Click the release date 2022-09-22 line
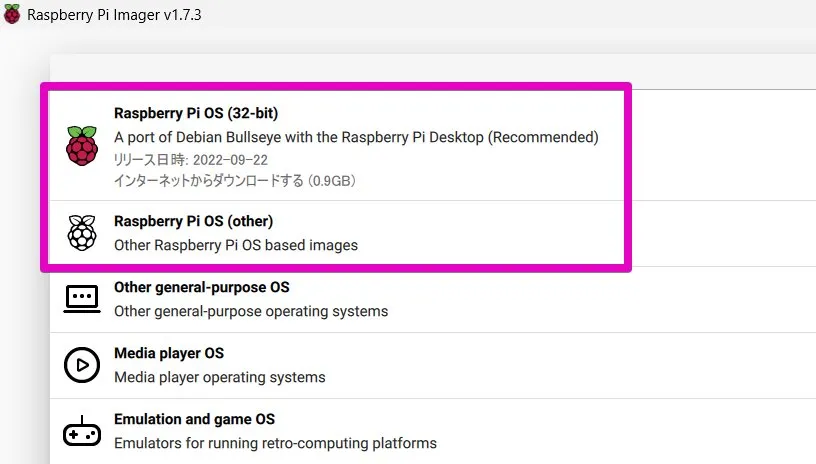Viewport: 816px width, 464px height. tap(190, 160)
